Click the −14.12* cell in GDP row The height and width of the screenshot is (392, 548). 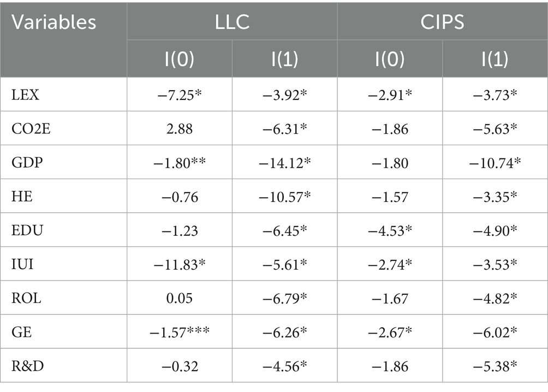[284, 163]
